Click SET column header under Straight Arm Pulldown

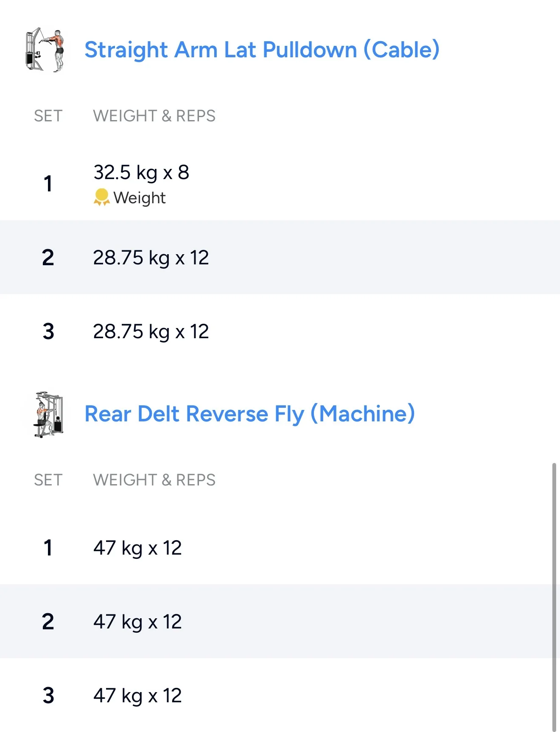tap(48, 116)
